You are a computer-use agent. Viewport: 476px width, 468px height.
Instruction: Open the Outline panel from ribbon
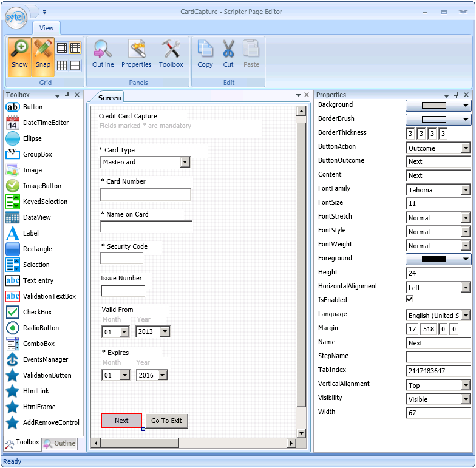tap(103, 54)
